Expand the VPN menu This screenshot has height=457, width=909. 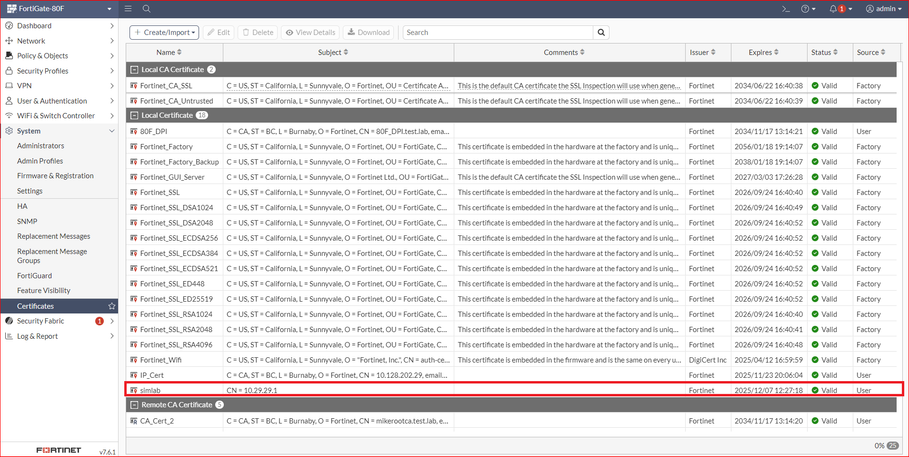pyautogui.click(x=59, y=86)
